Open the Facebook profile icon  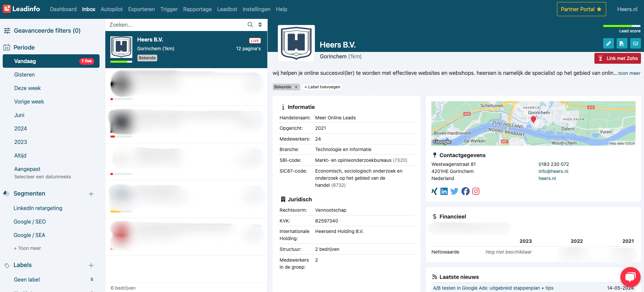(465, 191)
